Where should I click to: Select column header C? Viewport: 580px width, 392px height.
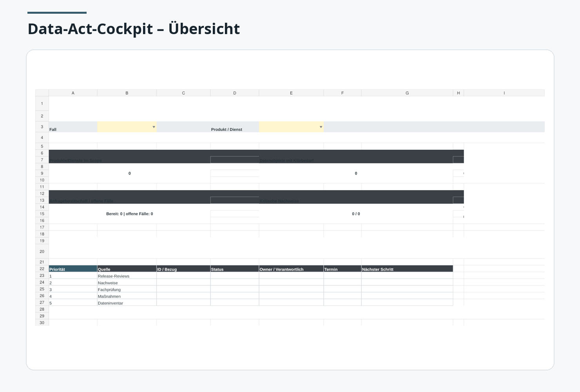[183, 93]
